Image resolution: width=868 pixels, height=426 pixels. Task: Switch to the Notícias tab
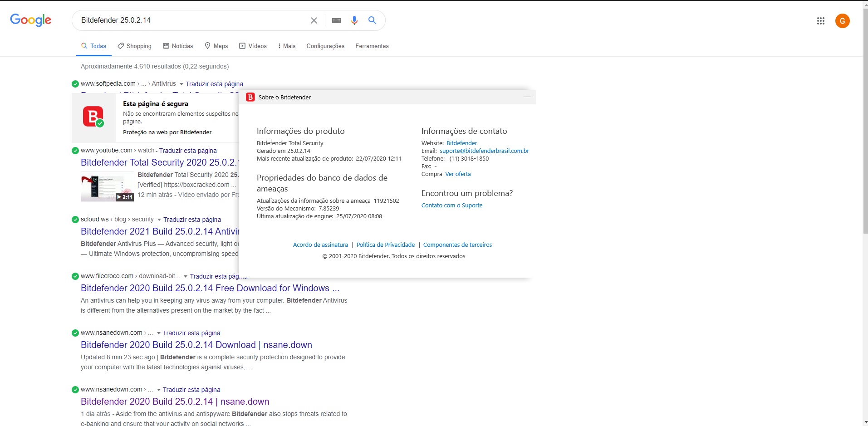178,46
